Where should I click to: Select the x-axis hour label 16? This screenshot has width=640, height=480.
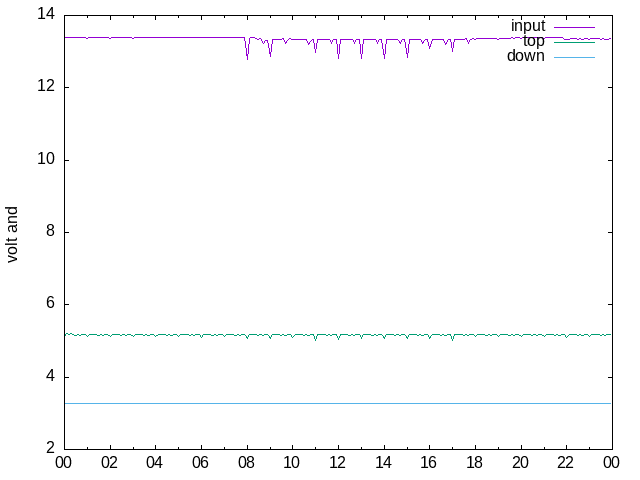pos(429,464)
